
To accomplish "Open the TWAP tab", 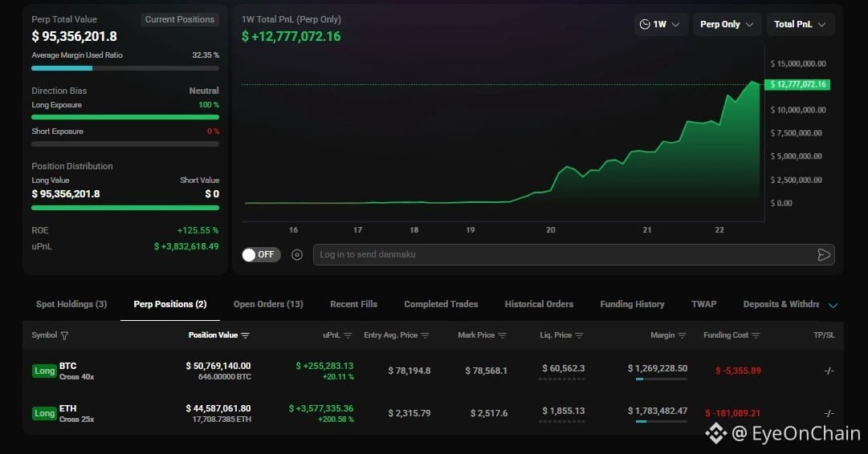I will 703,304.
